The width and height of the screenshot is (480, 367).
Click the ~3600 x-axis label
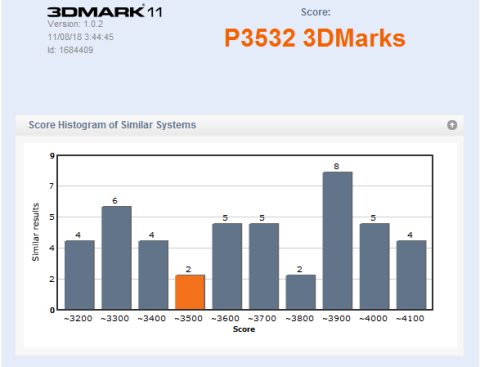click(x=225, y=319)
